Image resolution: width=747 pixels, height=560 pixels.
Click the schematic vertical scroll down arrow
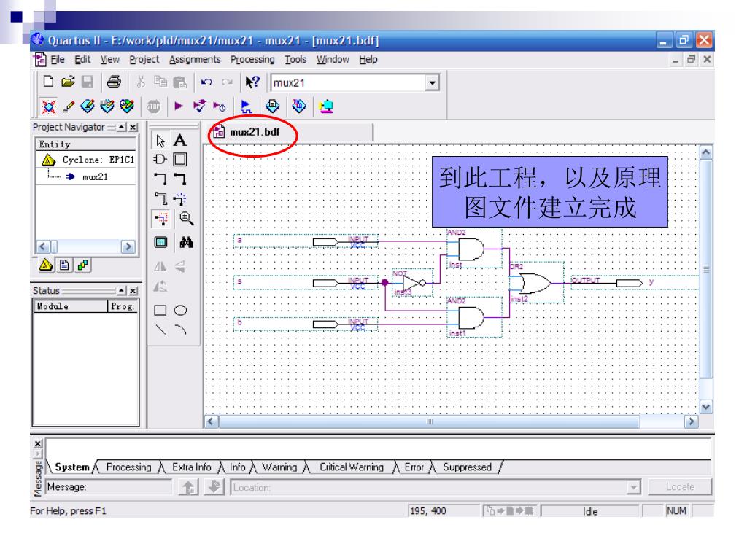pyautogui.click(x=705, y=407)
